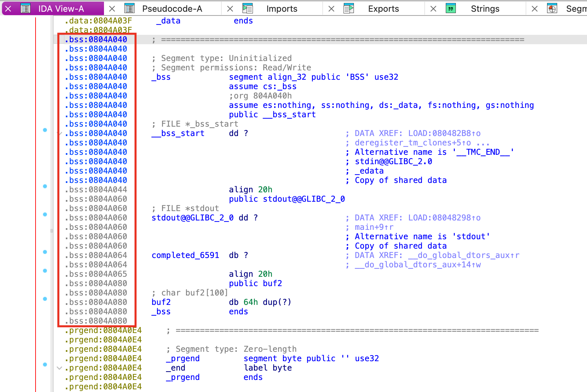Click the Imports tab icon
The height and width of the screenshot is (392, 587).
pyautogui.click(x=248, y=9)
